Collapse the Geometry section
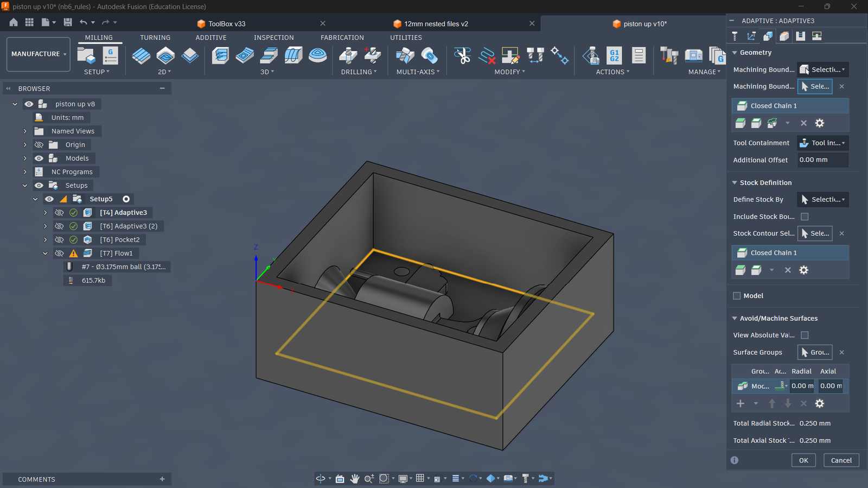This screenshot has height=488, width=868. pos(735,53)
